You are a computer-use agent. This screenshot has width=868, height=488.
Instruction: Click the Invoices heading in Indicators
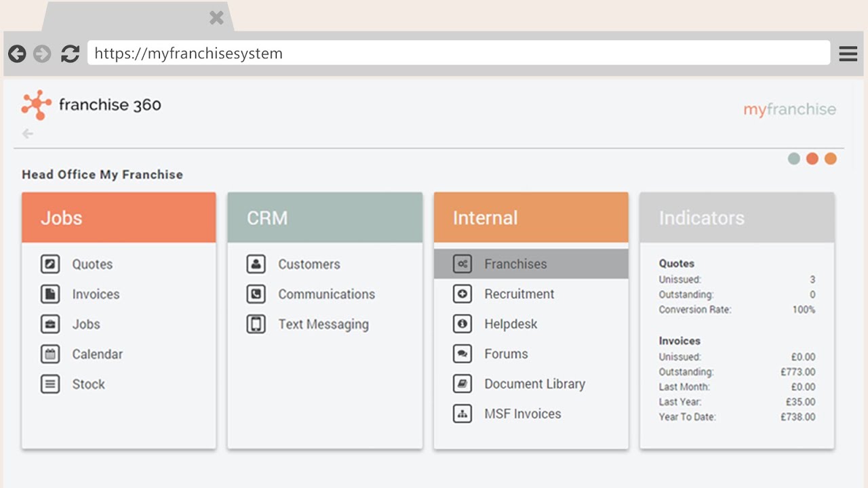[x=679, y=341]
